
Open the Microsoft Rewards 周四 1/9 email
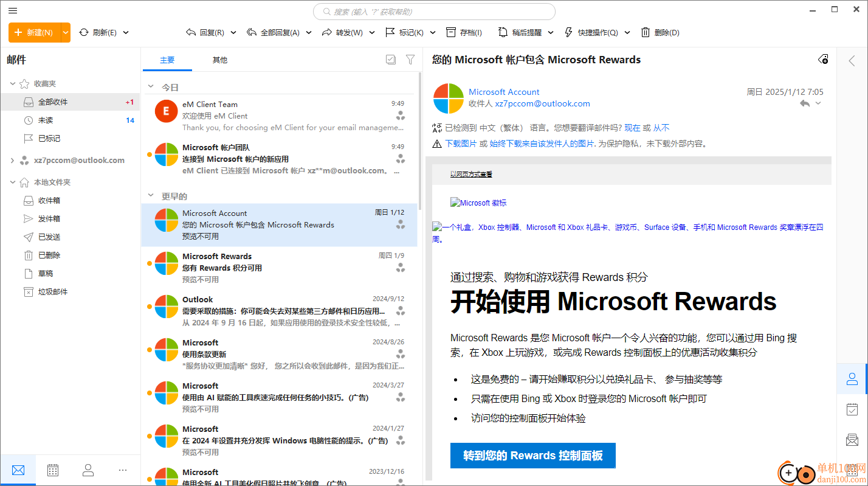[280, 268]
